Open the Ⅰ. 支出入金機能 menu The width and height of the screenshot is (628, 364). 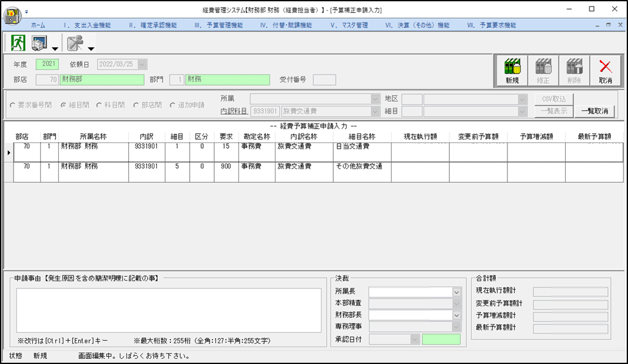[87, 25]
